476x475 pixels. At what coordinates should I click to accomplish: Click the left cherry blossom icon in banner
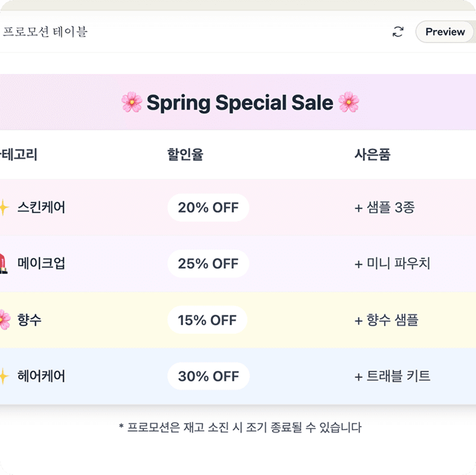point(132,103)
